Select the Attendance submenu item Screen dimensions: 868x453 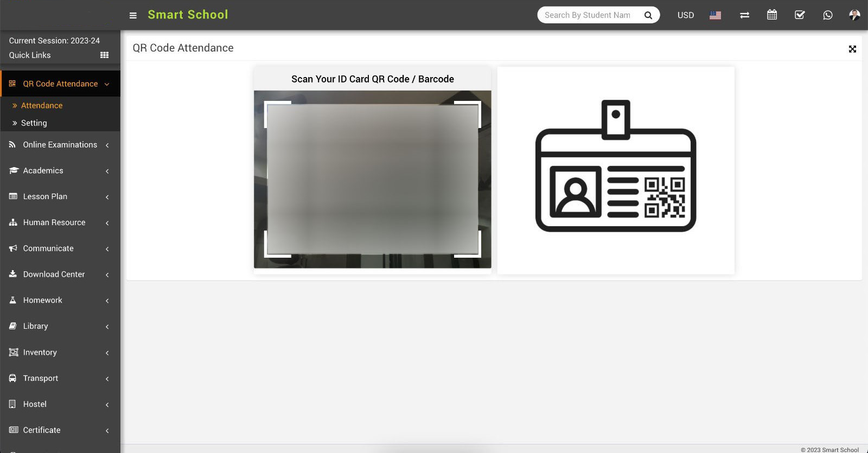[42, 106]
